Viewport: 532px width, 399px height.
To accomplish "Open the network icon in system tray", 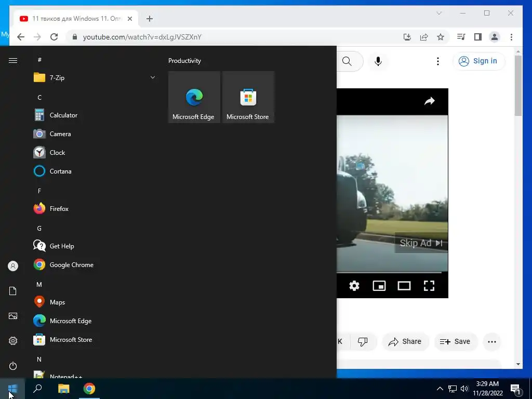I will click(453, 389).
